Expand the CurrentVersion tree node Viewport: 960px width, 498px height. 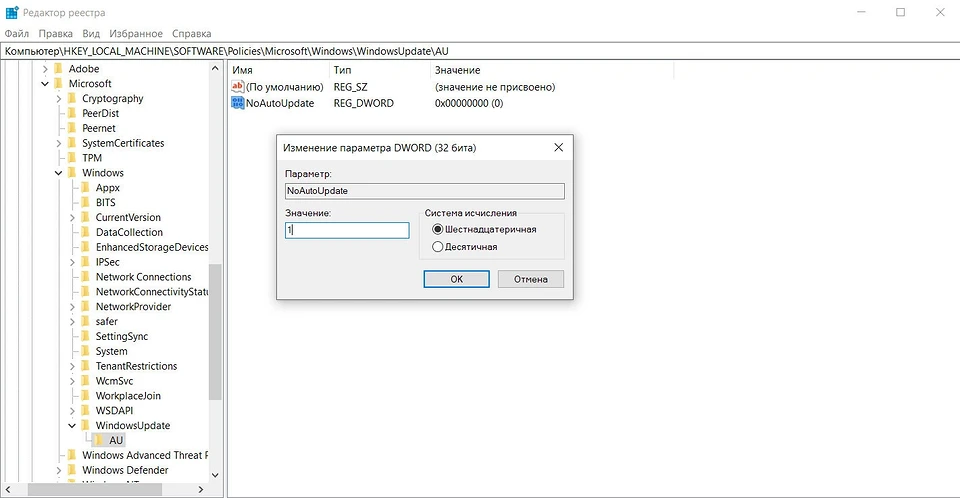tap(72, 217)
